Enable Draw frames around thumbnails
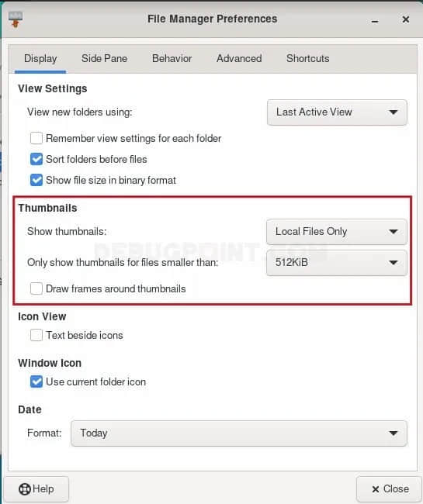423x504 pixels. [x=36, y=288]
